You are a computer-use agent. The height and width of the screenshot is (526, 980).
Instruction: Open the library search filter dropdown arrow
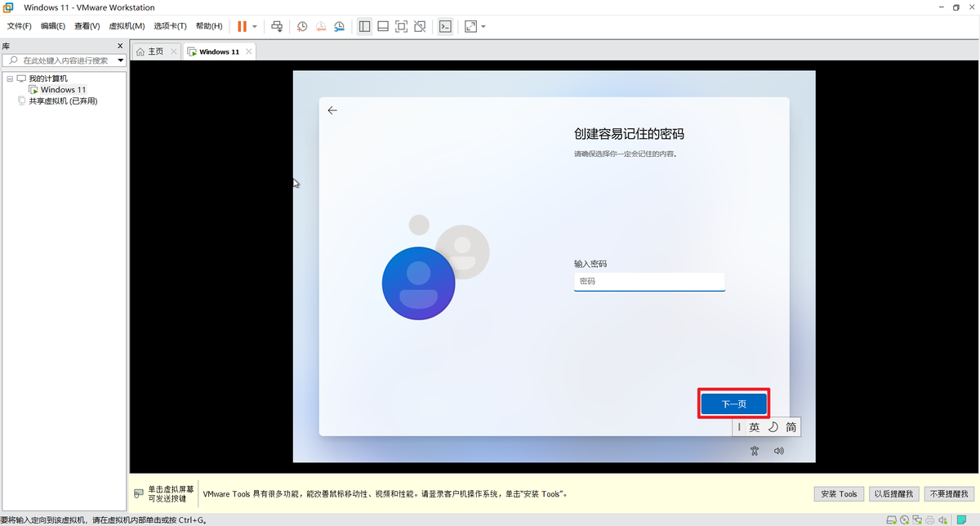[x=121, y=60]
